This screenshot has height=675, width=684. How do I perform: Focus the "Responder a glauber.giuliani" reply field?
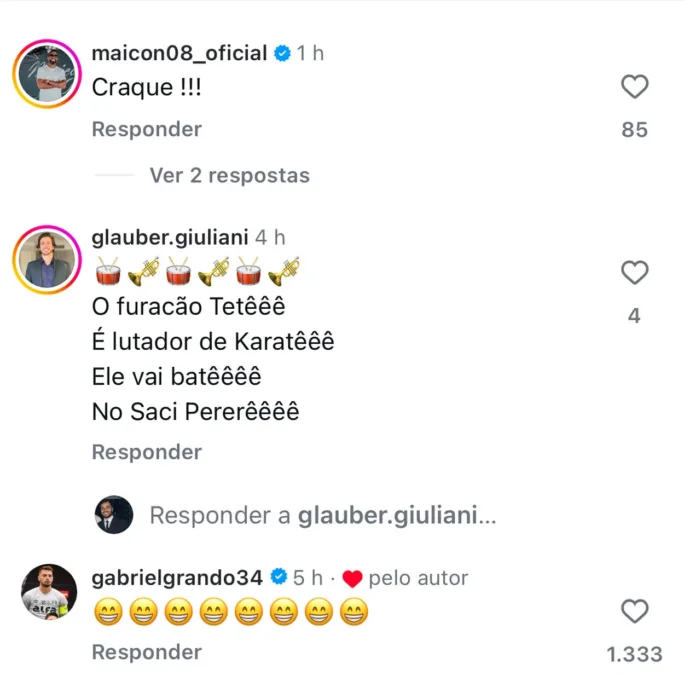click(x=322, y=516)
